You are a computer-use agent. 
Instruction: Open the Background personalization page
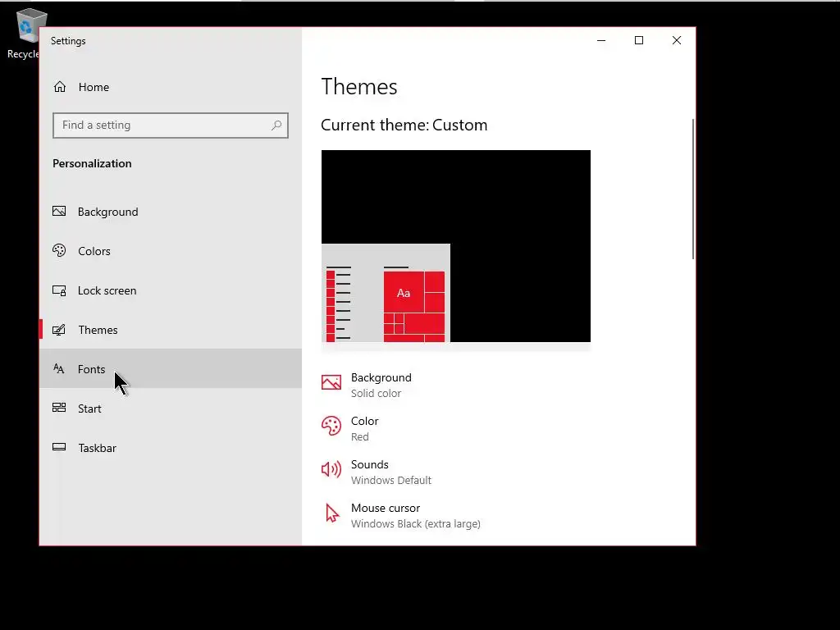tap(171, 212)
